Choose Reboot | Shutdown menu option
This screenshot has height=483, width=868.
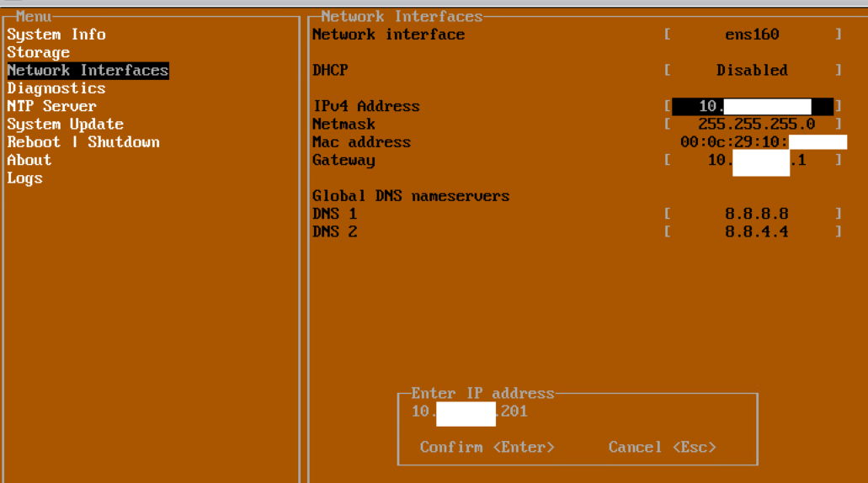click(x=83, y=142)
